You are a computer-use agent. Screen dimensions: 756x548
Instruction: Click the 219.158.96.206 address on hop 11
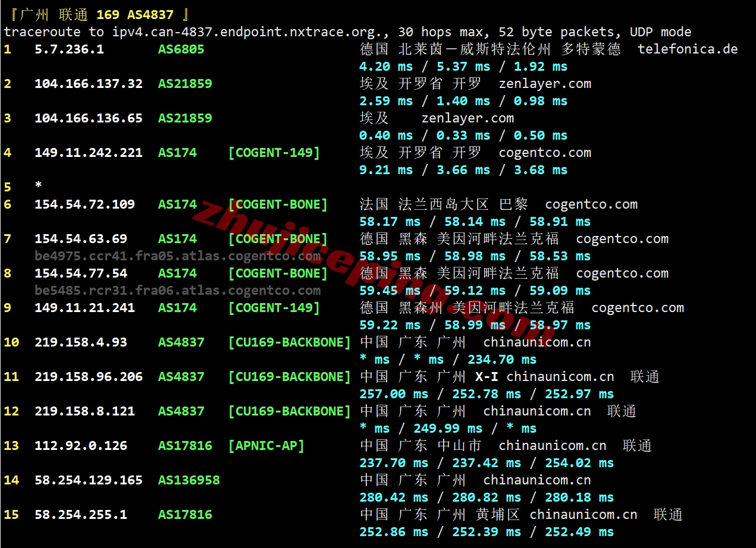88,377
